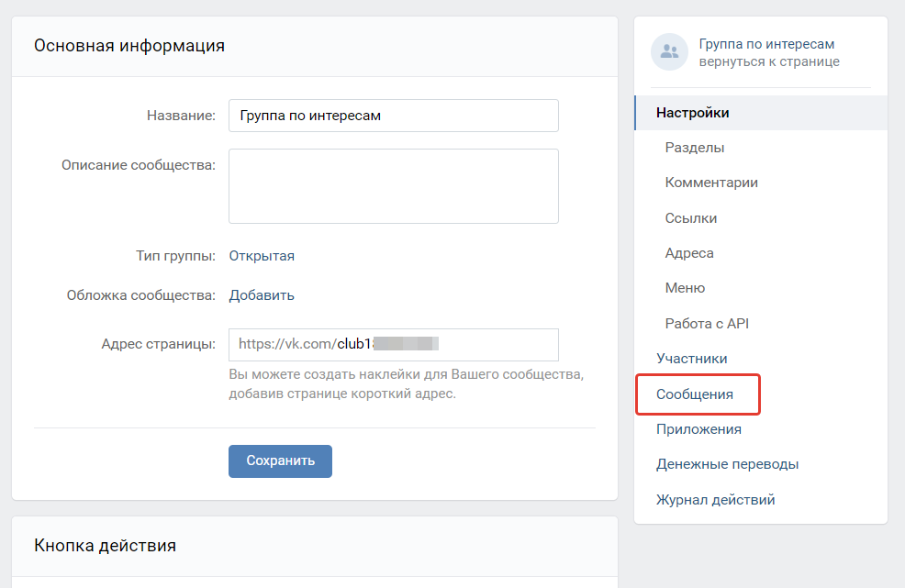The image size is (905, 588).
Task: Open the Тип группы 'Открытая' selector
Action: [x=262, y=256]
